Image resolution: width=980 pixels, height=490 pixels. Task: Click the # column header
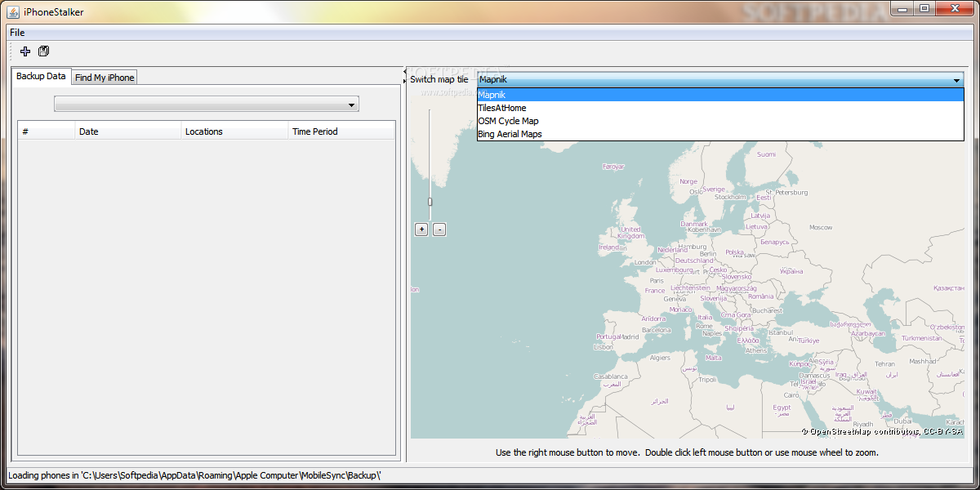[x=47, y=131]
